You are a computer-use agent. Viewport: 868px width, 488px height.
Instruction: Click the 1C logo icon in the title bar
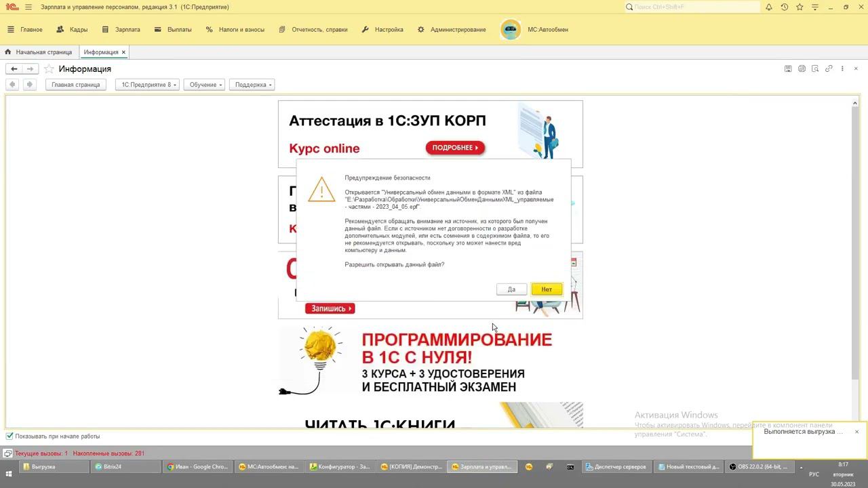(12, 7)
